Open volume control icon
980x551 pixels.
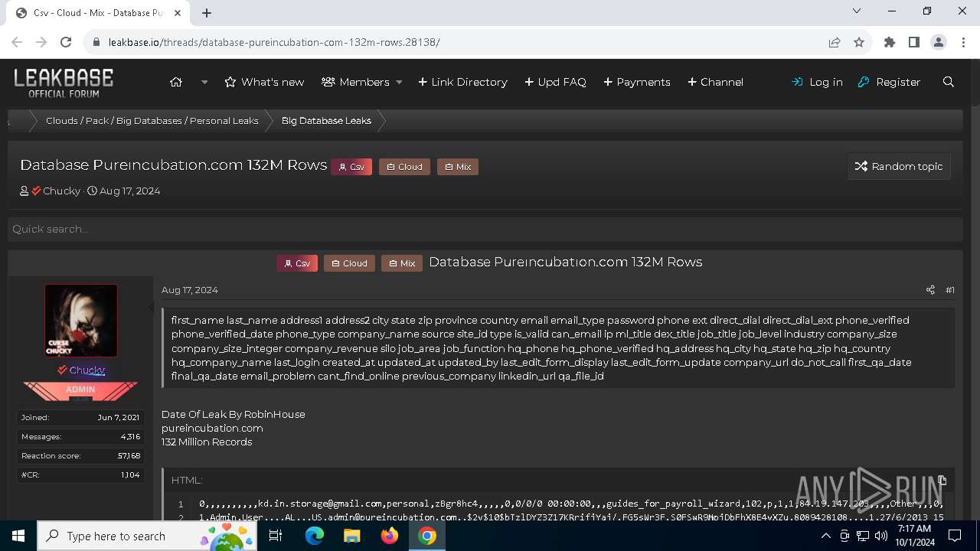882,536
